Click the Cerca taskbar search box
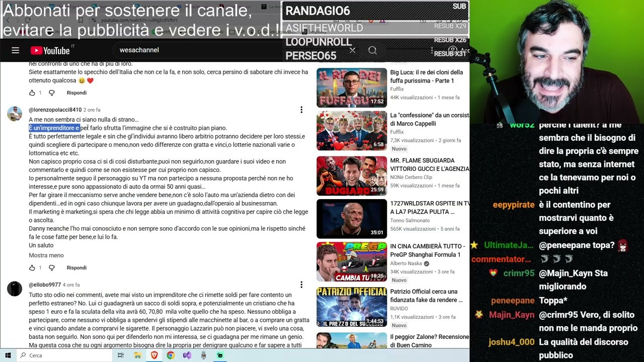644x362 pixels. [x=64, y=355]
